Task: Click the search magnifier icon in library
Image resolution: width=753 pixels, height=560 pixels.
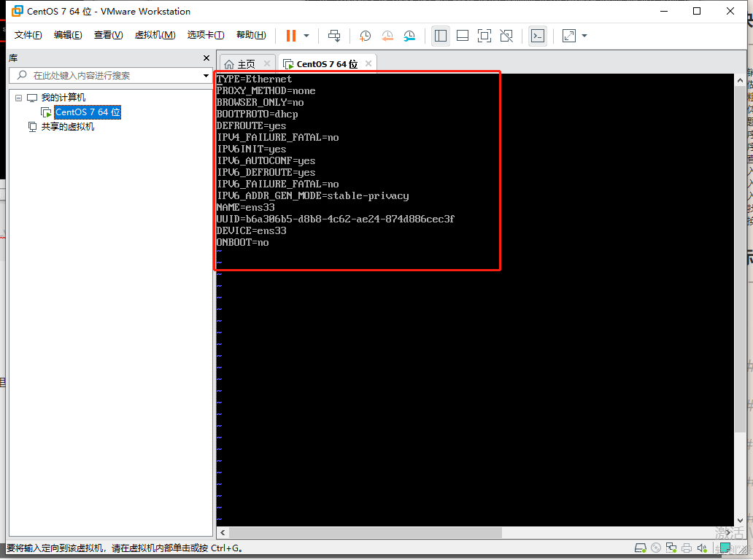Action: (x=22, y=75)
